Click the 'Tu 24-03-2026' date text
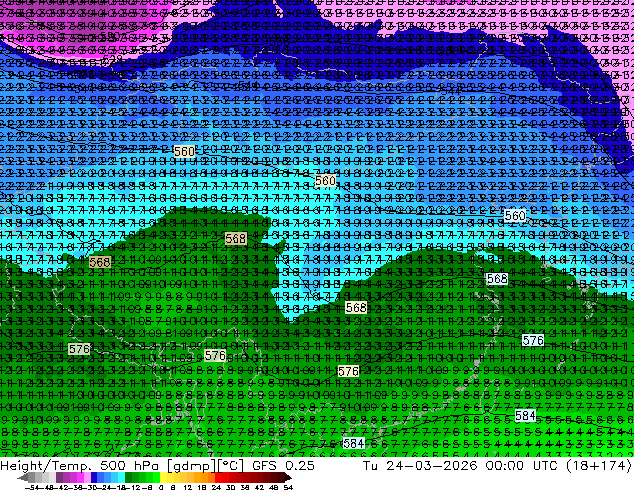 click(421, 466)
